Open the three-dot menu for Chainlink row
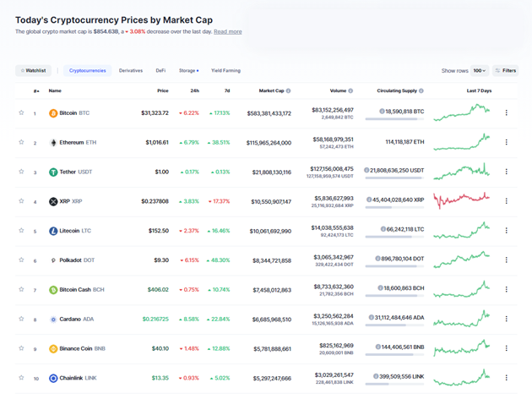The height and width of the screenshot is (399, 532). (506, 378)
